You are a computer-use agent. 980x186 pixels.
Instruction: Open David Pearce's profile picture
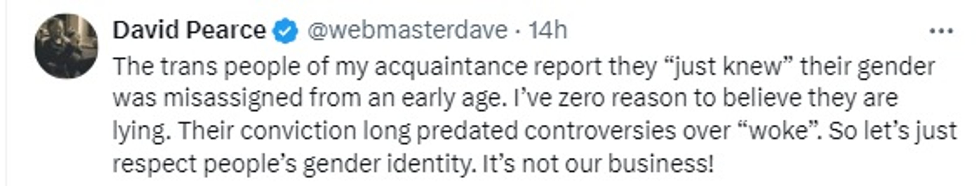[x=66, y=46]
